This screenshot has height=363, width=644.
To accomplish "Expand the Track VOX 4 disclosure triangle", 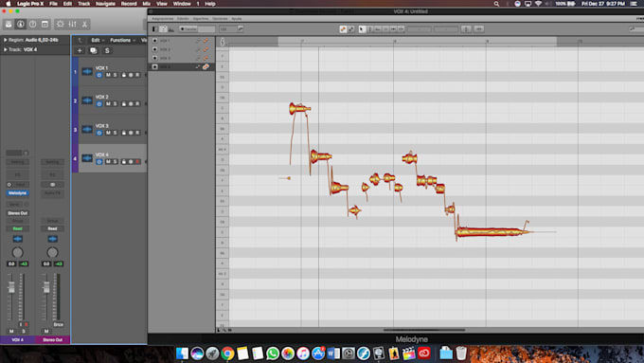I will click(x=6, y=49).
